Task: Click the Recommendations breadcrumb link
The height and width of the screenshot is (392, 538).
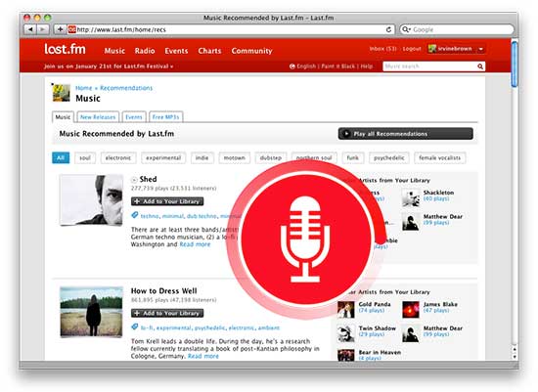Action: [126, 88]
